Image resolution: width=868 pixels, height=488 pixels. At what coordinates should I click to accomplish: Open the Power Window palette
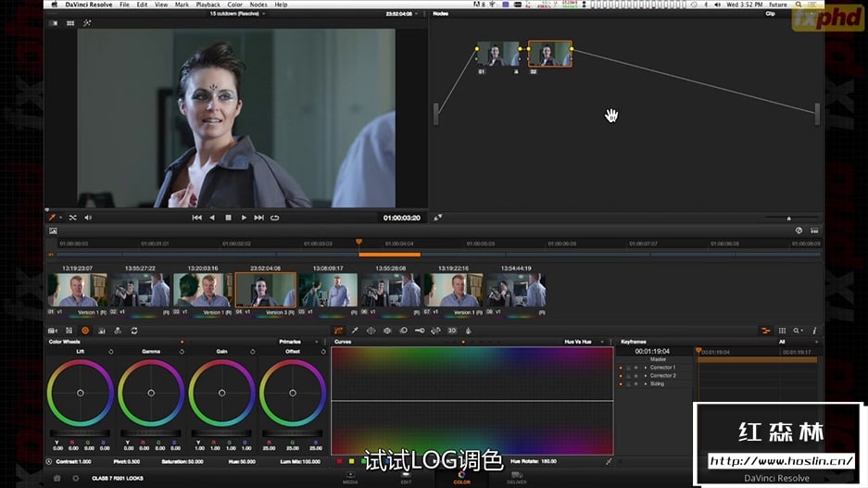pos(371,331)
